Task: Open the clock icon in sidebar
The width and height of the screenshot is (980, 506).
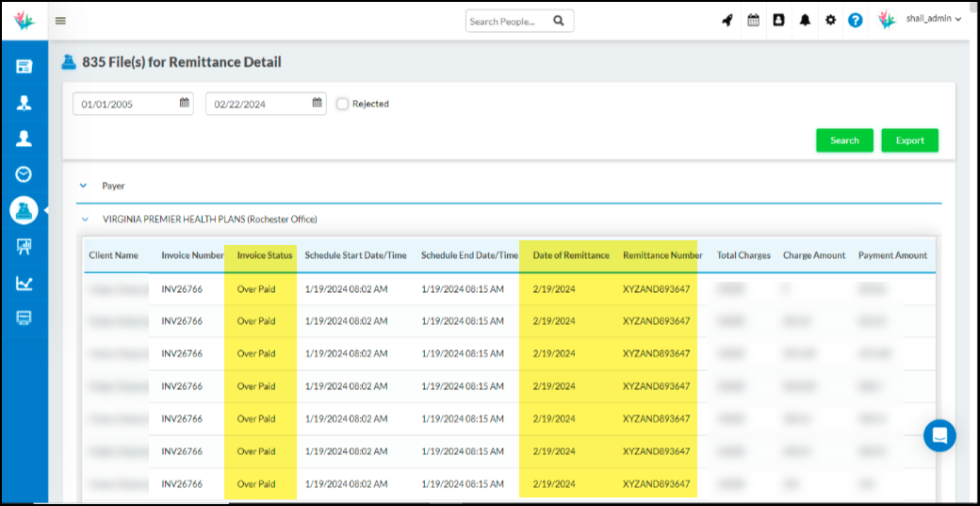Action: (24, 174)
